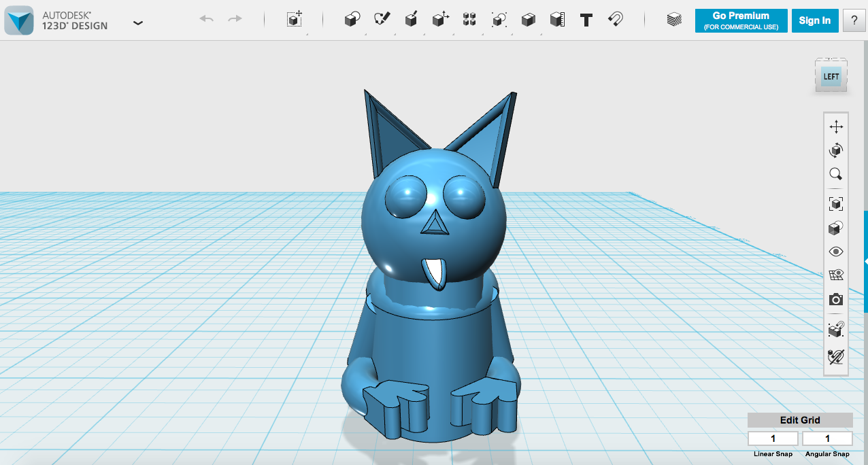Click the LEFT face of the view cube
Image resolution: width=868 pixels, height=465 pixels.
(831, 76)
